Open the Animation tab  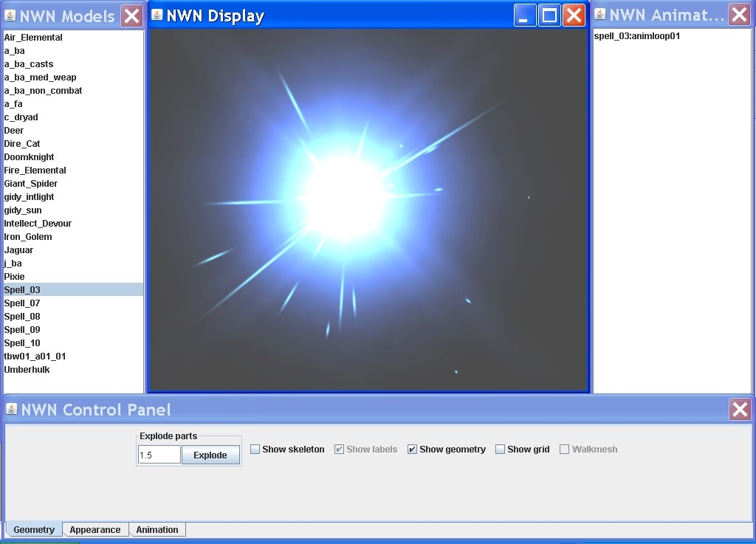(157, 530)
